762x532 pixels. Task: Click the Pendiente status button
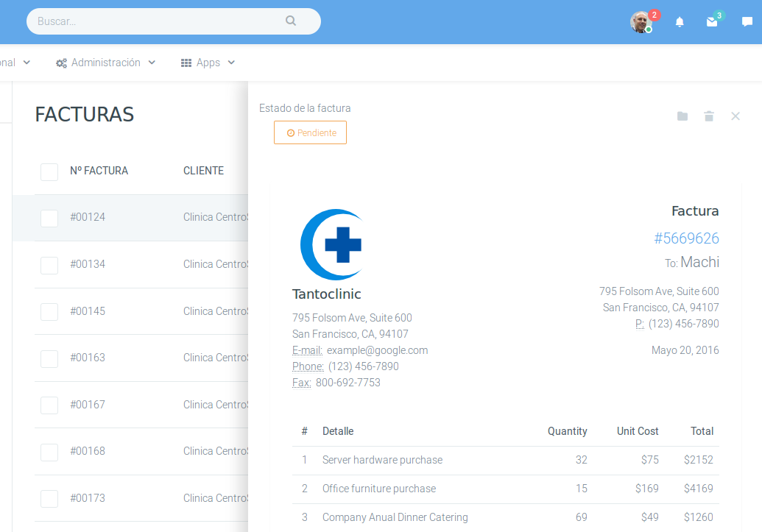click(310, 132)
